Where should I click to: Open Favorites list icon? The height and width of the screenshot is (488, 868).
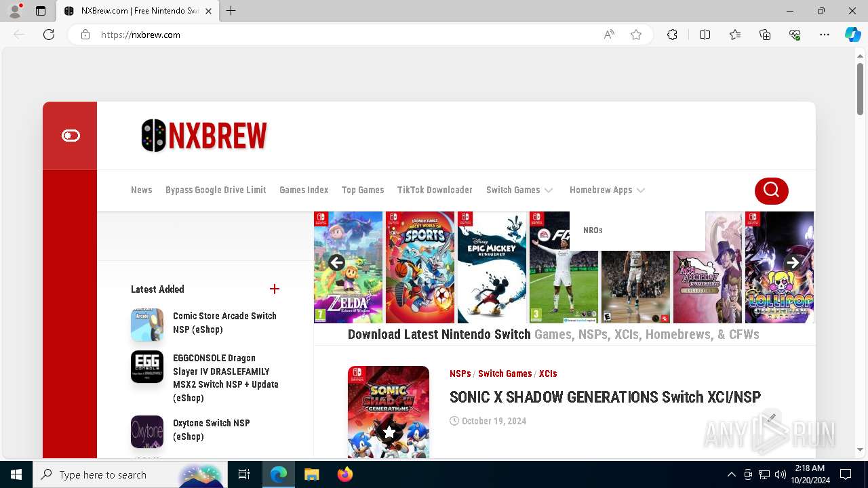click(735, 35)
